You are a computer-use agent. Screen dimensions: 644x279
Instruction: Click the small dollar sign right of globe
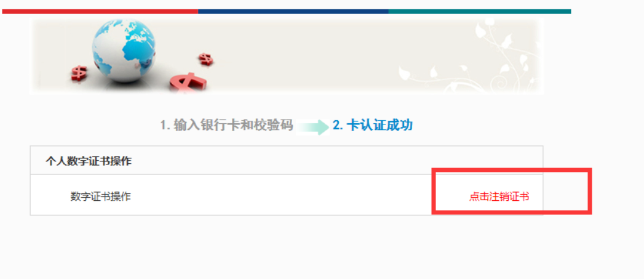pyautogui.click(x=206, y=59)
